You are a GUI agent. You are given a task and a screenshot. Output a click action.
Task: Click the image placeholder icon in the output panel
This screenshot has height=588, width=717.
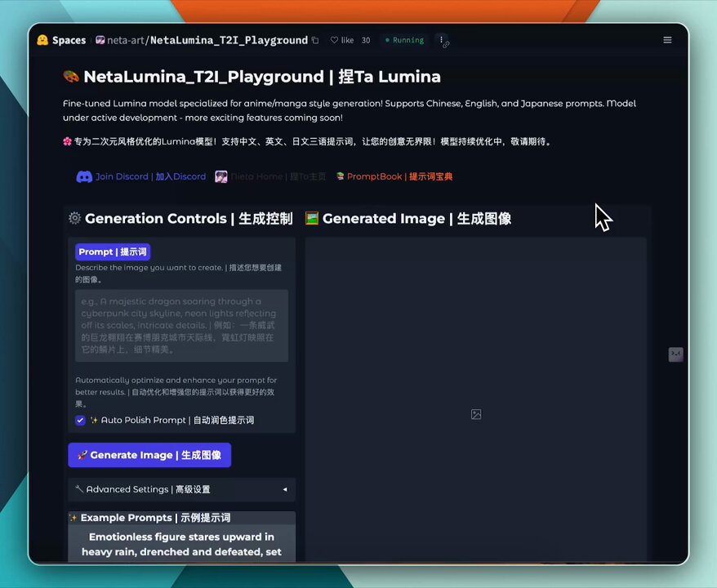476,414
